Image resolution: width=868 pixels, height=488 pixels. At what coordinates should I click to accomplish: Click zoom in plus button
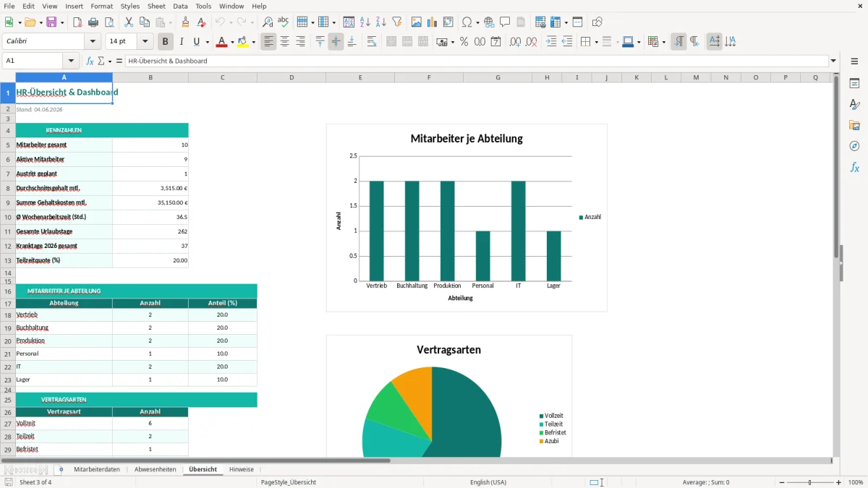(x=839, y=482)
